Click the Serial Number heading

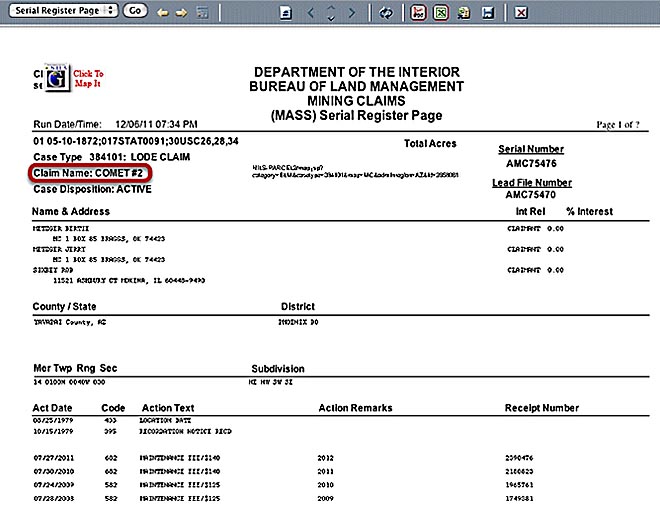[531, 149]
